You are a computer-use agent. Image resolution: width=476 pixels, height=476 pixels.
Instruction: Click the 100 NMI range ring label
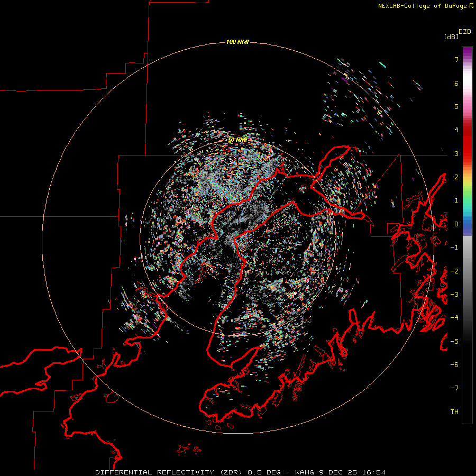[237, 42]
